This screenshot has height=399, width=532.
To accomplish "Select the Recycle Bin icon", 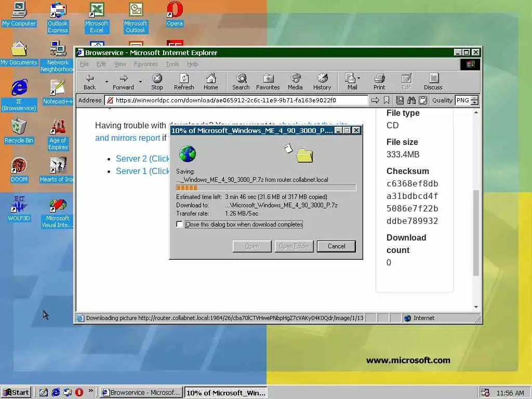I will (x=19, y=131).
